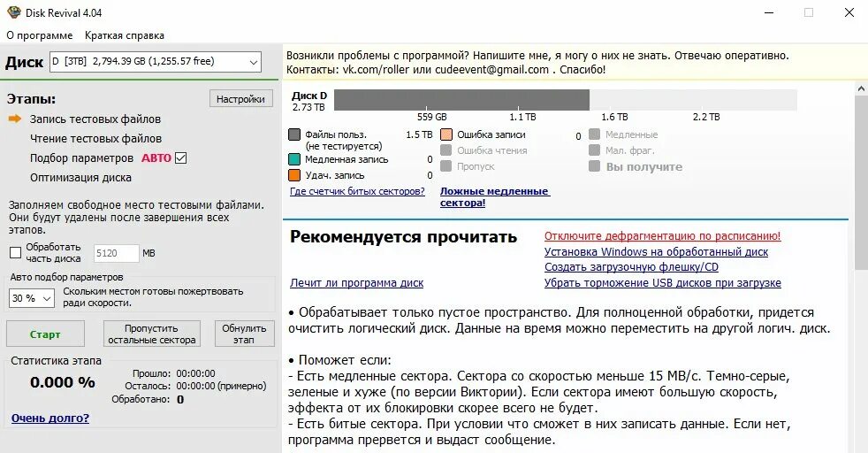The width and height of the screenshot is (868, 453).
Task: Open the Настройки settings button
Action: pyautogui.click(x=240, y=99)
